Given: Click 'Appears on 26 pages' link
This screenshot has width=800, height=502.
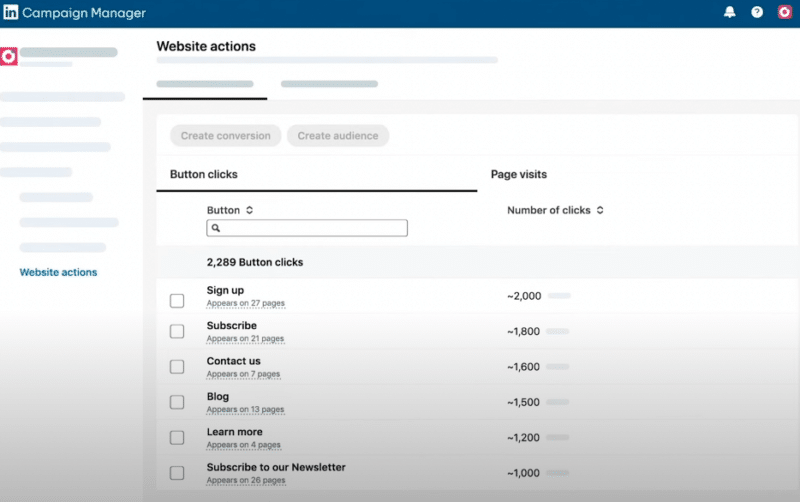Looking at the screenshot, I should [x=246, y=480].
